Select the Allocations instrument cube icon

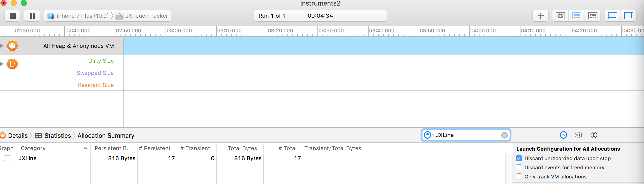(12, 46)
